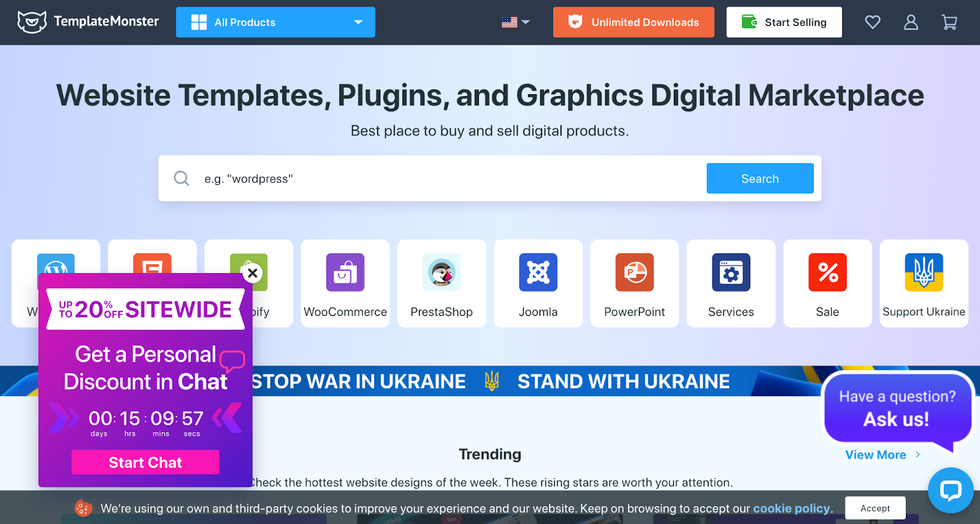Click the "Get a Personal Discount in Chat" text
980x524 pixels.
tap(146, 368)
